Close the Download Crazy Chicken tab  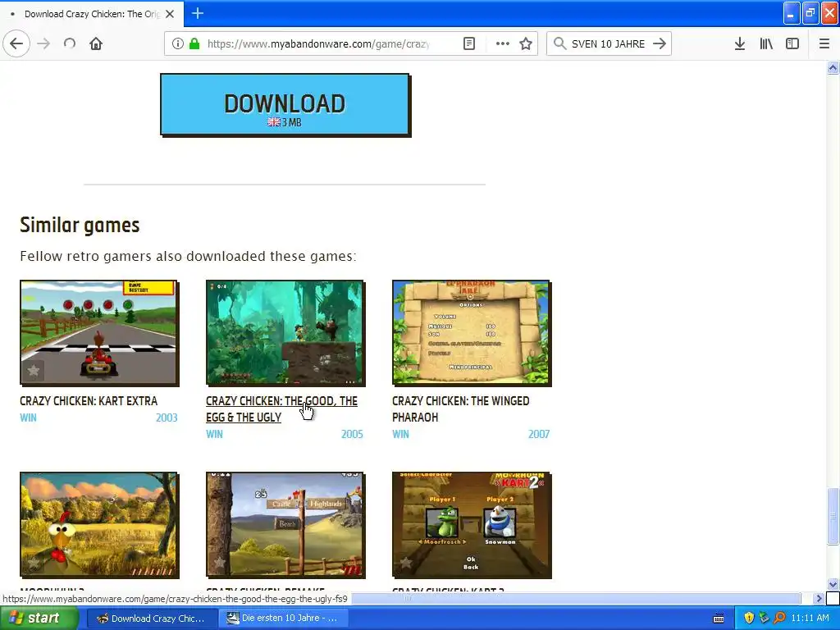(x=170, y=14)
